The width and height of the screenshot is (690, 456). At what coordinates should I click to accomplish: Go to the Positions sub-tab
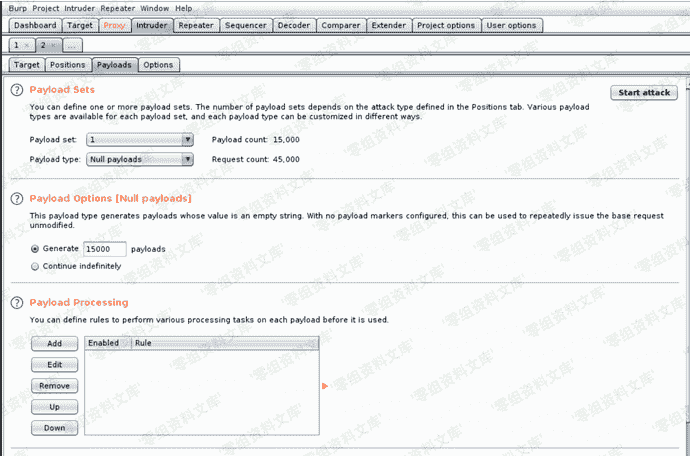pos(68,65)
